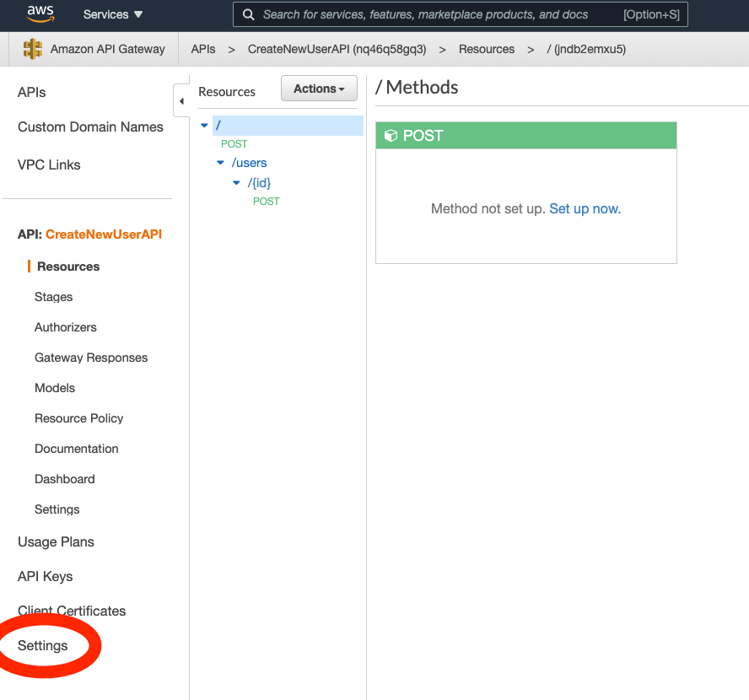Select POST method under /{id}

coord(266,201)
